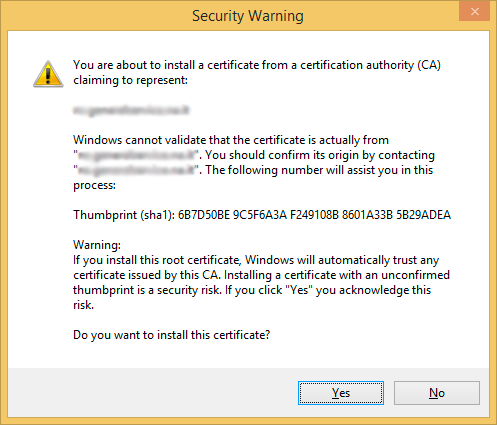497x425 pixels.
Task: Click blurred name before 'You should confirm'
Action: [x=136, y=155]
